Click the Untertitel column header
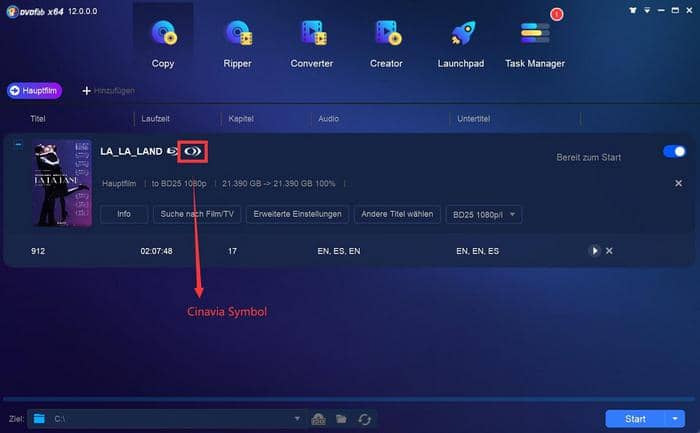700x433 pixels. pyautogui.click(x=474, y=119)
